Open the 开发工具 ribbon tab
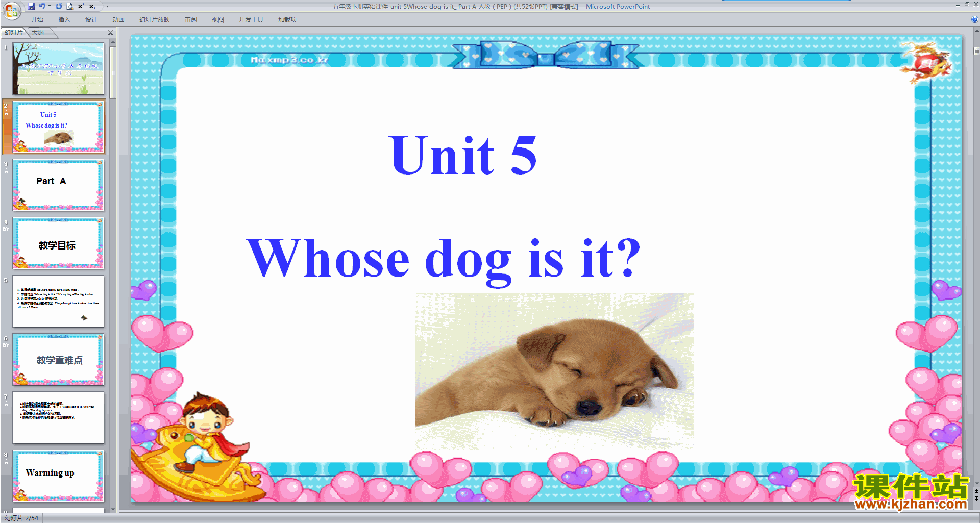The height and width of the screenshot is (523, 980). point(251,20)
